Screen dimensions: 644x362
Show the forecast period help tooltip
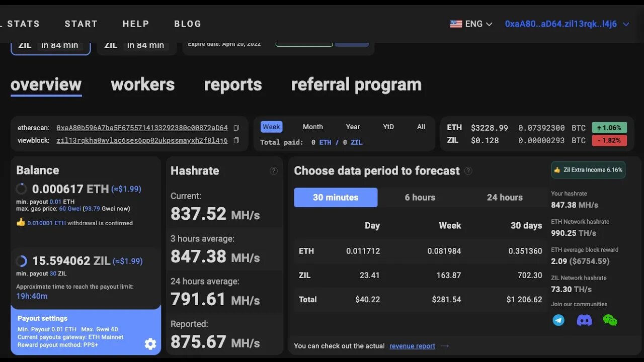(468, 171)
